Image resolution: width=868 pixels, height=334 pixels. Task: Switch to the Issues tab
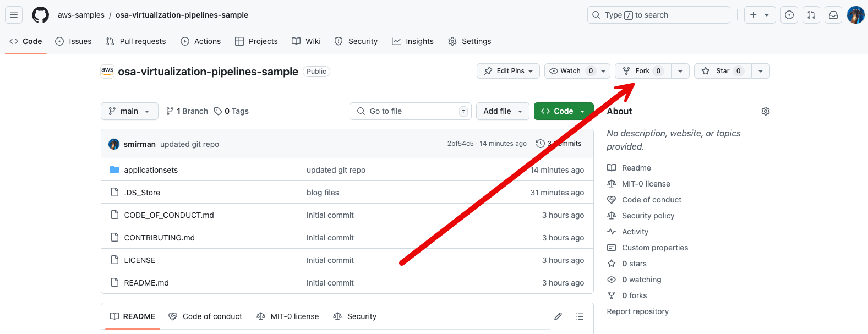pos(73,41)
